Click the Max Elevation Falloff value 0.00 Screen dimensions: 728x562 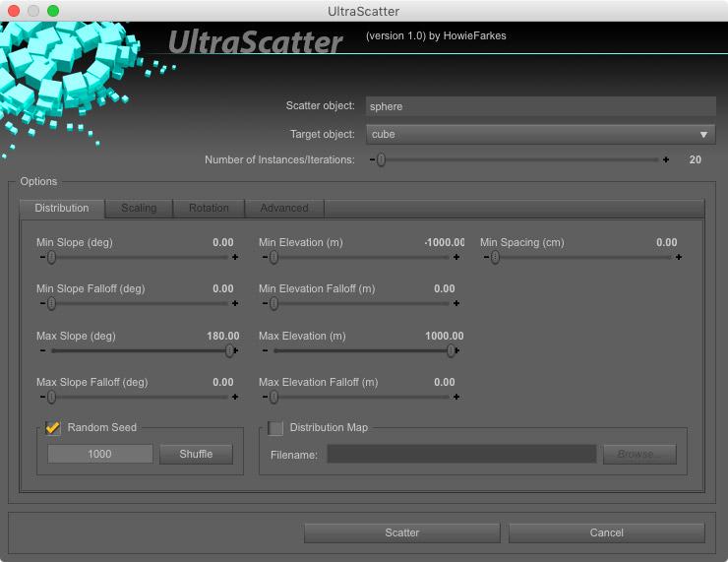pos(445,382)
